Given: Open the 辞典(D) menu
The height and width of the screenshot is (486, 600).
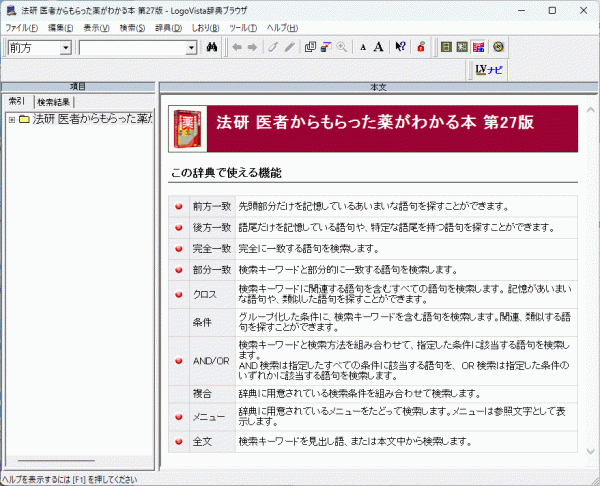Looking at the screenshot, I should tap(168, 28).
